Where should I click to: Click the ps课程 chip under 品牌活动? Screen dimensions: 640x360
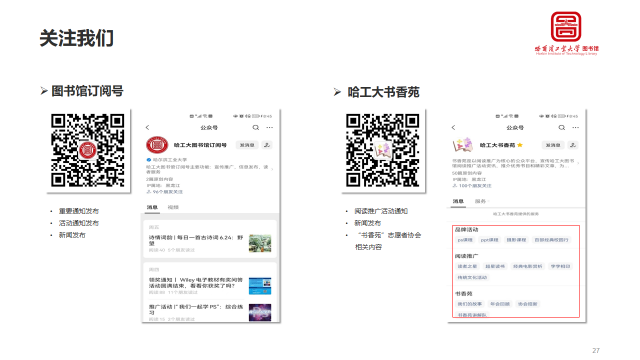coord(465,240)
